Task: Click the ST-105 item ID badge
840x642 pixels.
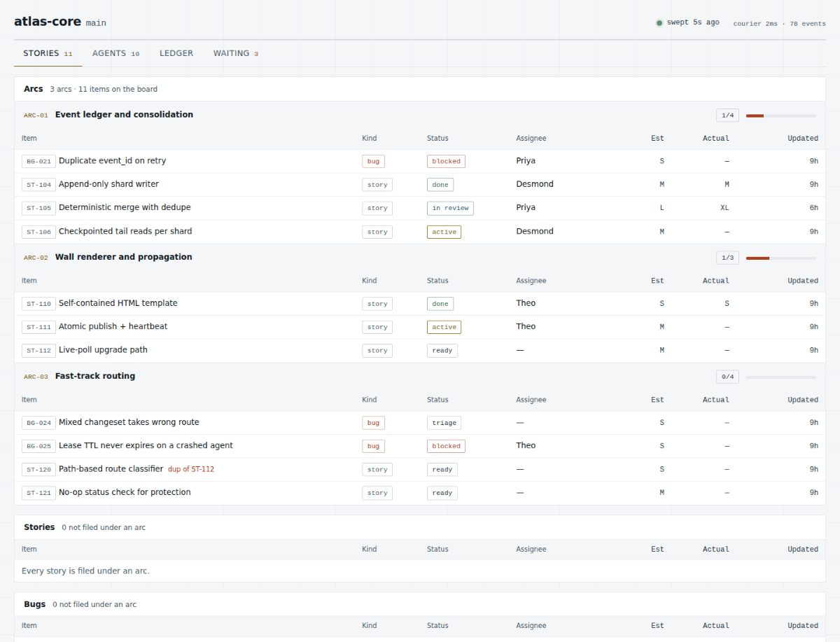Action: tap(38, 208)
